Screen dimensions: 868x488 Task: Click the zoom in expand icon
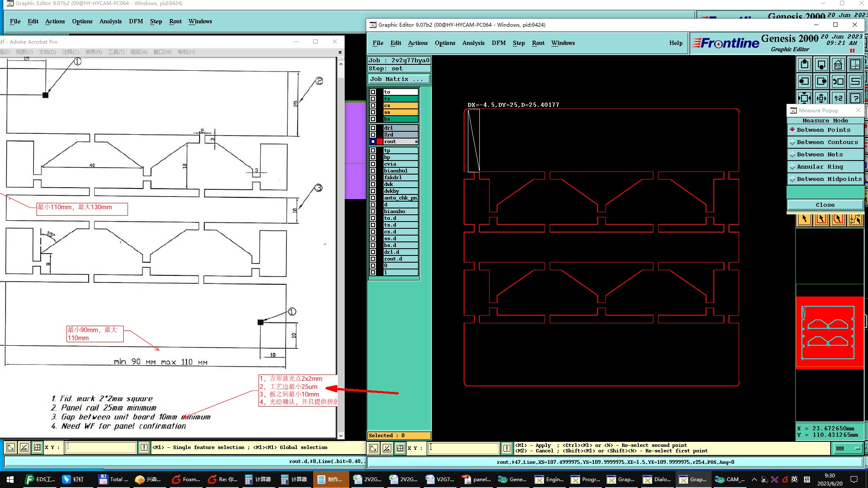pyautogui.click(x=804, y=98)
